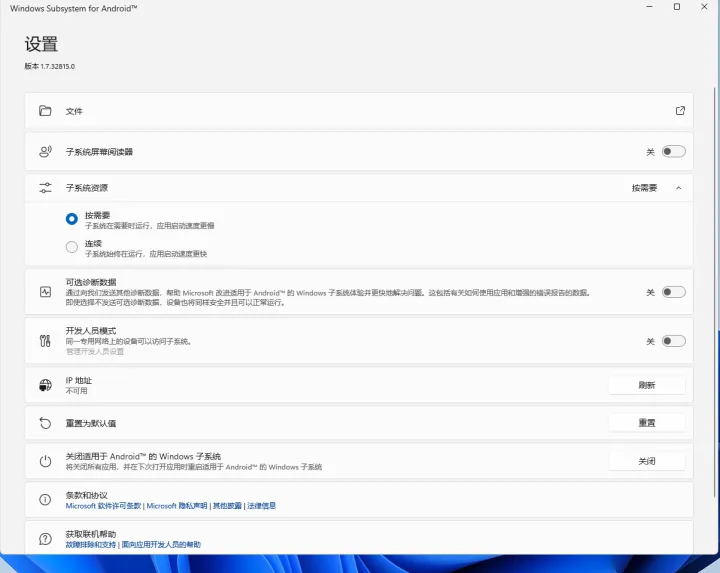The image size is (720, 573).
Task: Select the 按需要 radio option
Action: click(72, 219)
